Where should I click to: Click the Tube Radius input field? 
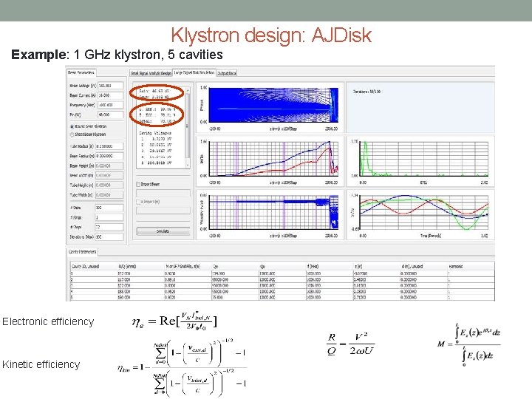(109, 146)
